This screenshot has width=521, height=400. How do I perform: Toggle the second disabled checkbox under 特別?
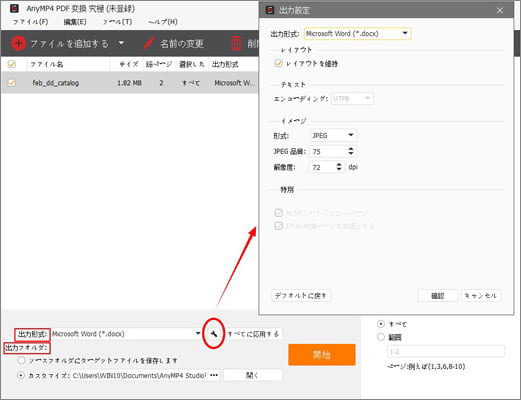(278, 226)
